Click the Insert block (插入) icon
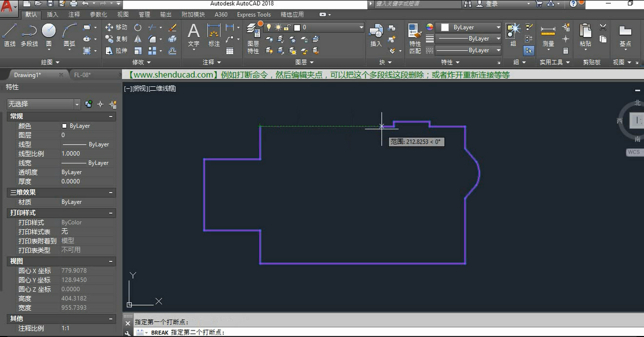 (376, 35)
